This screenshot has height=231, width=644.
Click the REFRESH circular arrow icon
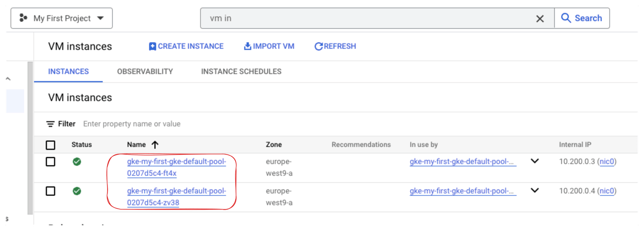click(318, 46)
